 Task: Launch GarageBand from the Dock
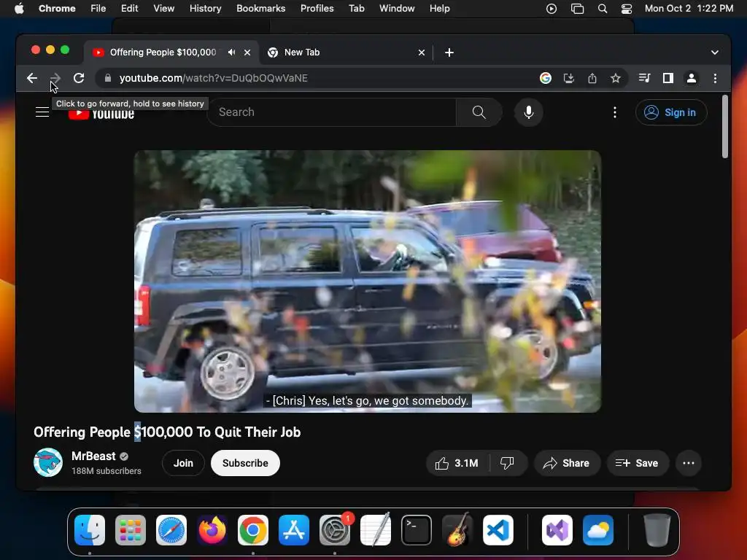pos(457,530)
